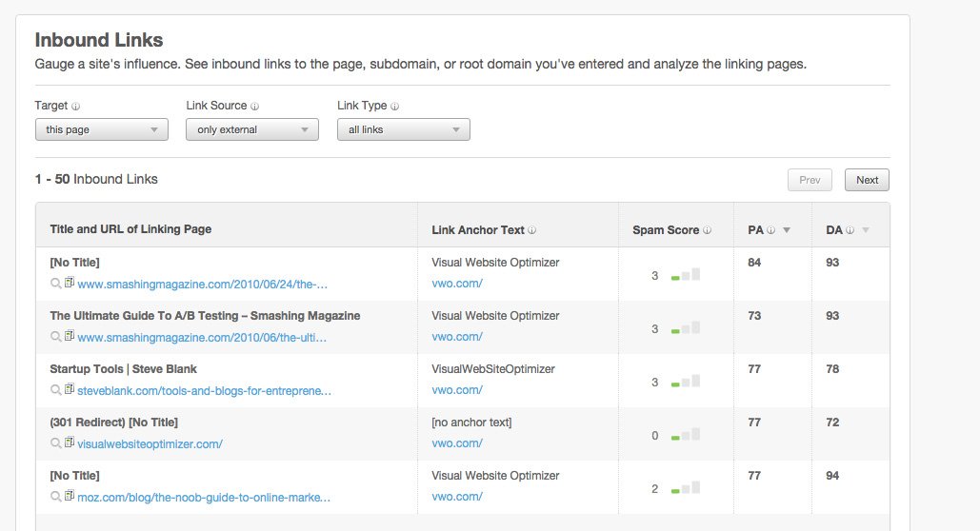The height and width of the screenshot is (531, 980).
Task: Click spam score bar in the Steve Blank row
Action: click(x=686, y=381)
